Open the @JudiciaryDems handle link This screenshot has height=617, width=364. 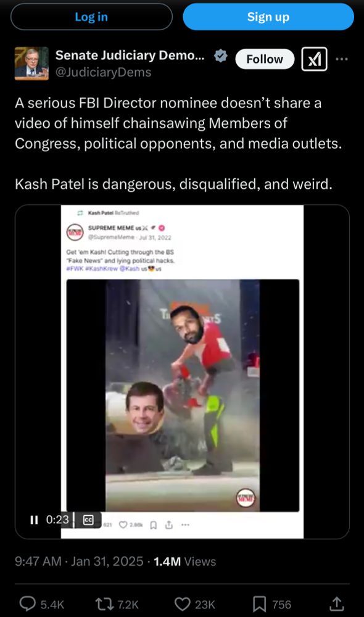(x=103, y=72)
